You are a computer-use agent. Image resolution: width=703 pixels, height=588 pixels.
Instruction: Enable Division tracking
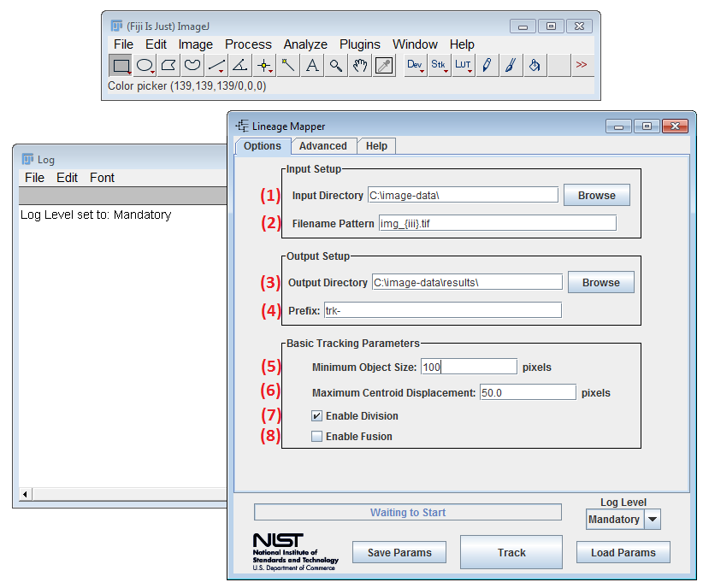coord(316,415)
